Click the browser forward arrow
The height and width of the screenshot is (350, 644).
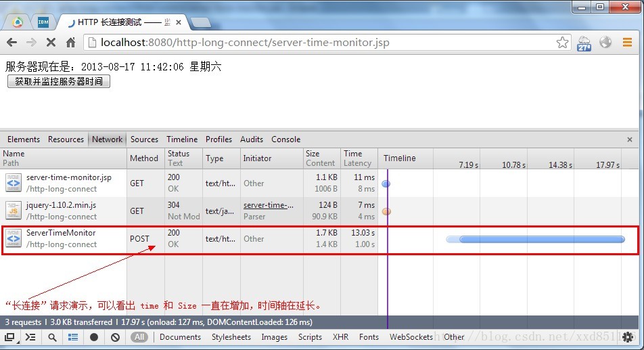click(x=31, y=43)
